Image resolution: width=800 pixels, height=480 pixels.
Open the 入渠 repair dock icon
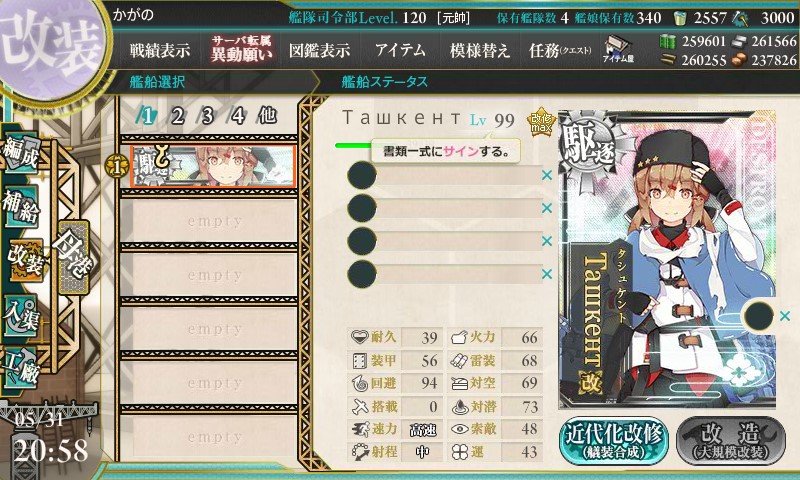pos(20,316)
